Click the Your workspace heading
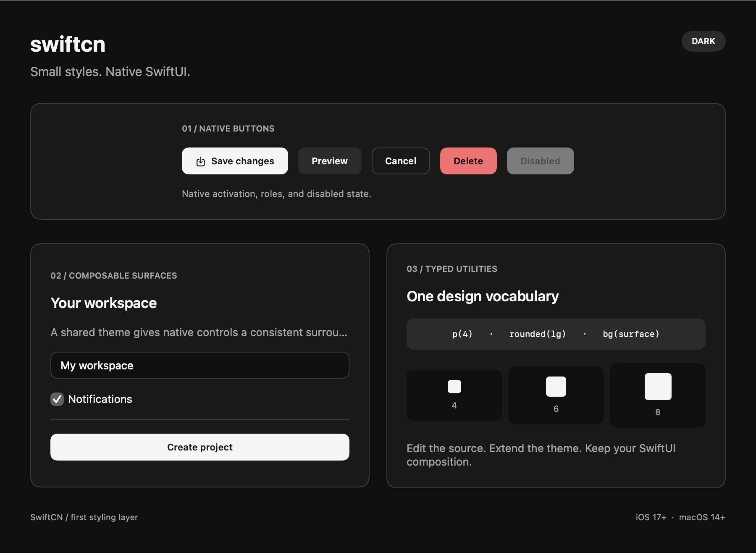The image size is (756, 553). click(104, 303)
